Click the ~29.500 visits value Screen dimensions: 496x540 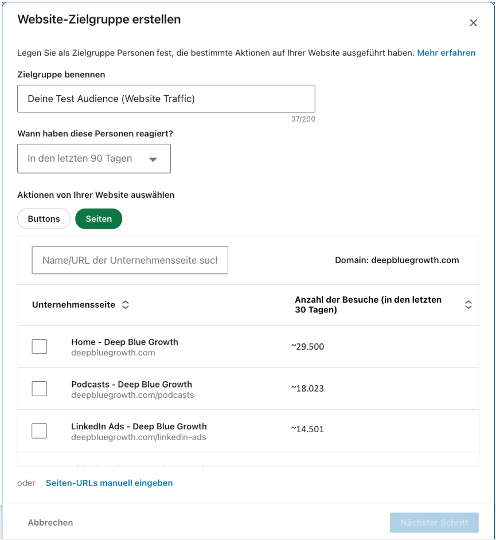[x=308, y=346]
